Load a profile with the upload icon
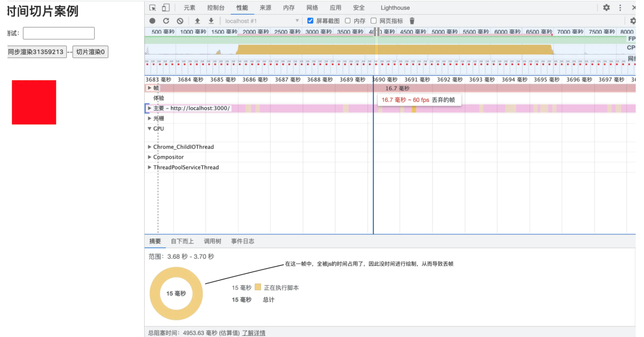The height and width of the screenshot is (337, 644). click(197, 21)
